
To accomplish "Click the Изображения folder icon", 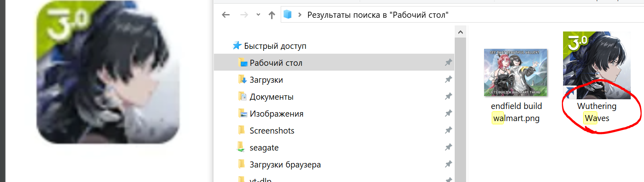I will tap(242, 113).
